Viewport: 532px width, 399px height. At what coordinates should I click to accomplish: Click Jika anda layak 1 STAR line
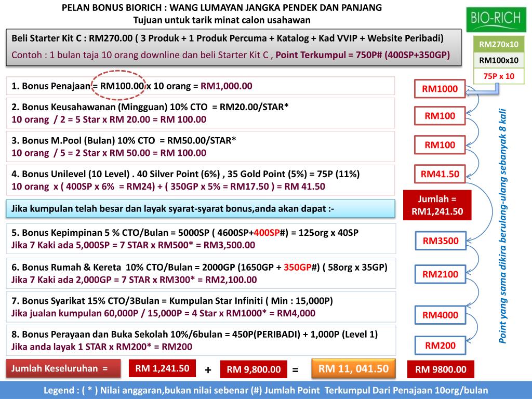101,347
